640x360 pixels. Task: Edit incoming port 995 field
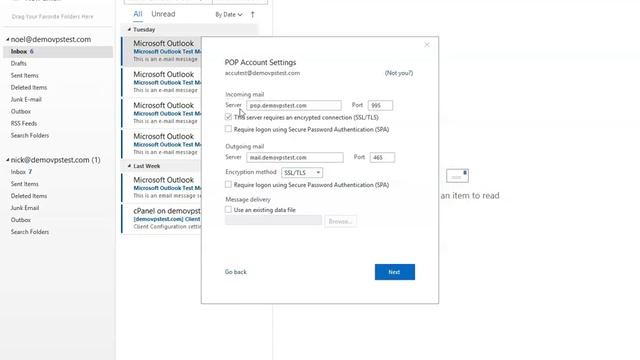pos(380,105)
